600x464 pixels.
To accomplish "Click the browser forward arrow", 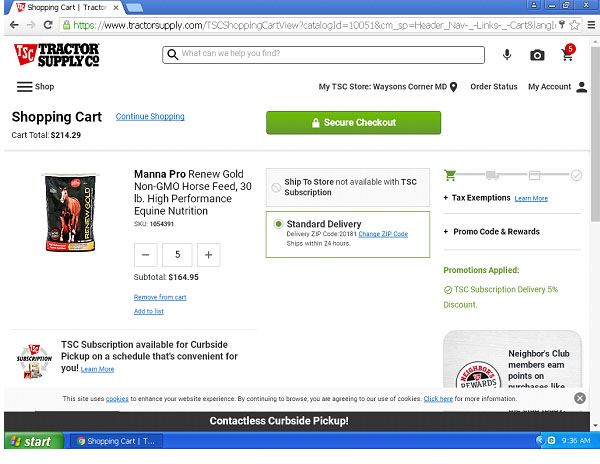I will [x=31, y=25].
